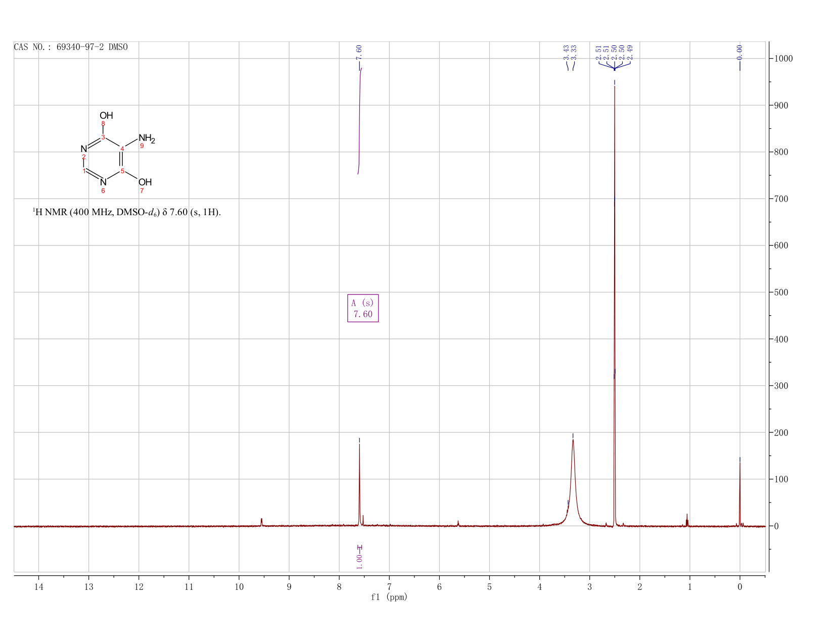Click the lower OH group numbered 7
Viewport: 834px width, 644px height.
(x=145, y=182)
